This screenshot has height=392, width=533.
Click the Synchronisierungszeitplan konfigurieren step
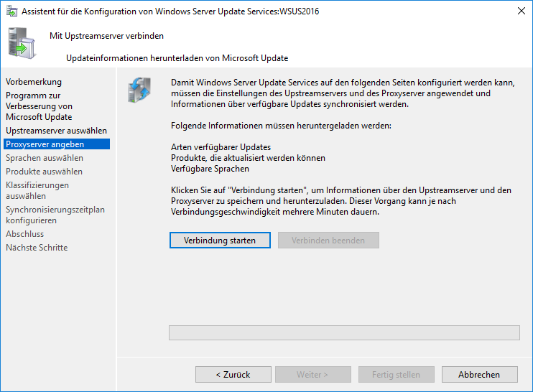pos(55,215)
